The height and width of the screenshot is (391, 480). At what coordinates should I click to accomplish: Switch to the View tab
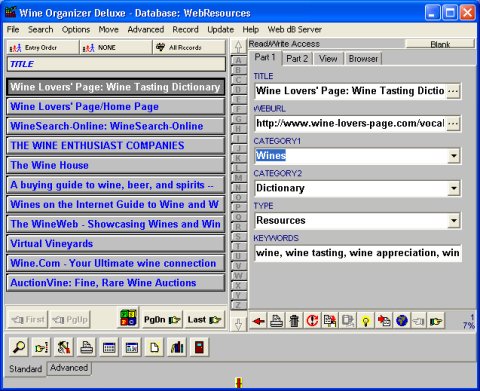click(x=328, y=59)
